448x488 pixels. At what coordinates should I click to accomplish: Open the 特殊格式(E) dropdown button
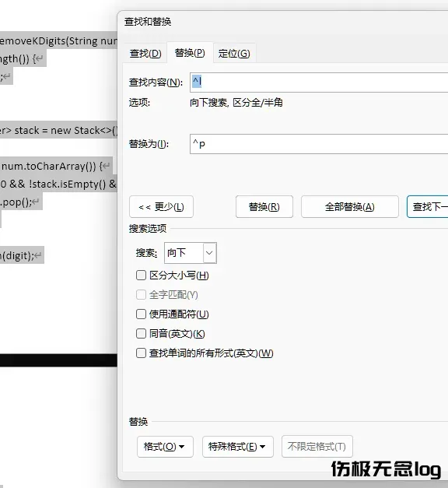tap(238, 447)
